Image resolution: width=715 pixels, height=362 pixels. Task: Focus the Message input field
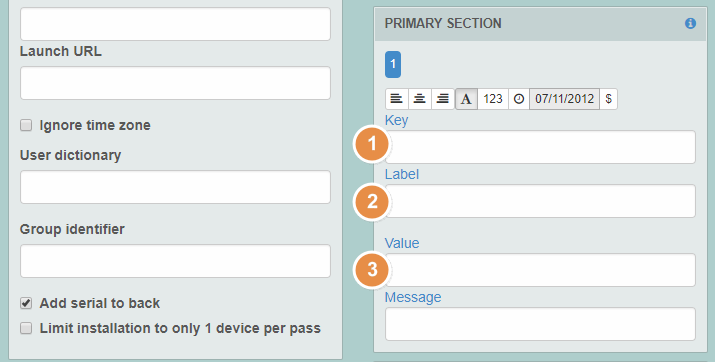point(540,324)
